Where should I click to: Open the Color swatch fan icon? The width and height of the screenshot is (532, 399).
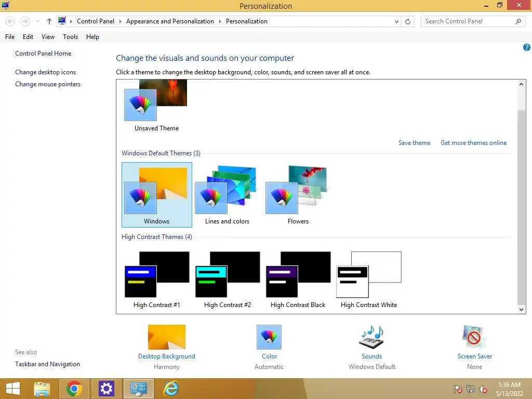click(x=269, y=337)
